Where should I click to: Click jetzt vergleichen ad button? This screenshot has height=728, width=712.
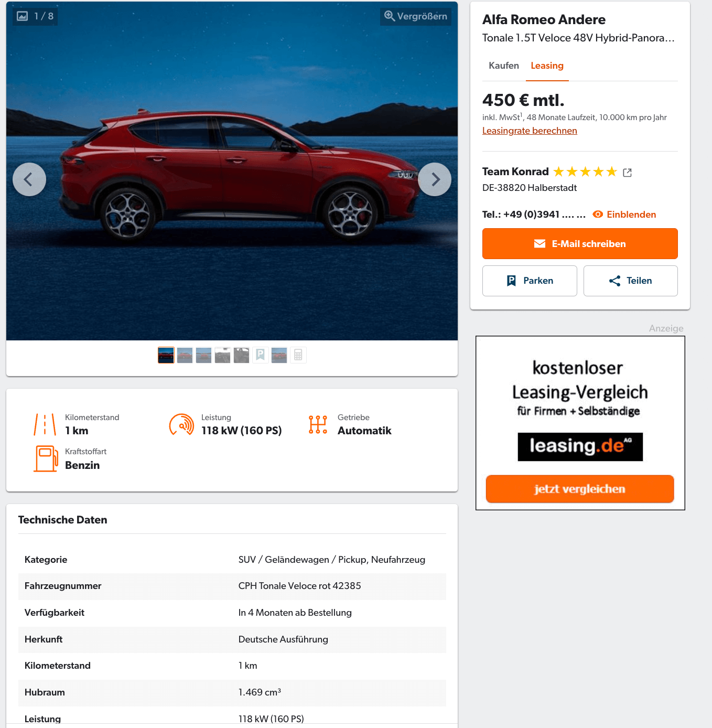pos(580,489)
